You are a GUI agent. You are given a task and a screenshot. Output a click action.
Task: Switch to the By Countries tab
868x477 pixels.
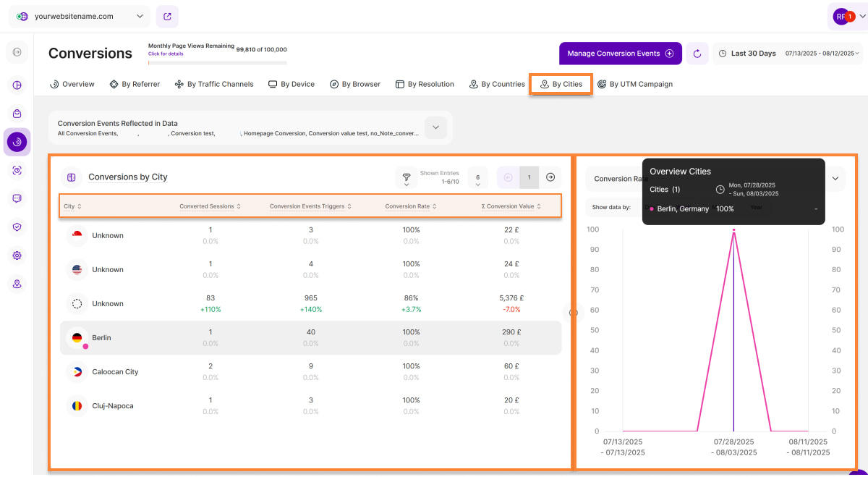click(x=497, y=84)
